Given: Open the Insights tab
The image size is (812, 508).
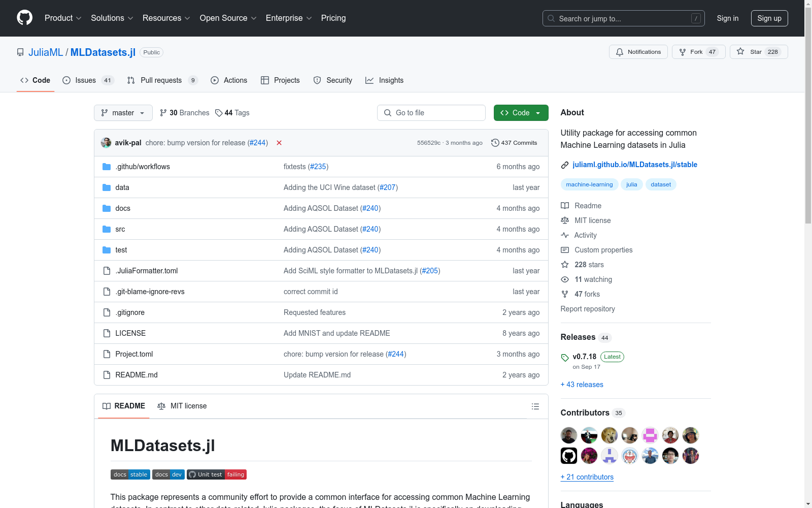Looking at the screenshot, I should coord(385,80).
